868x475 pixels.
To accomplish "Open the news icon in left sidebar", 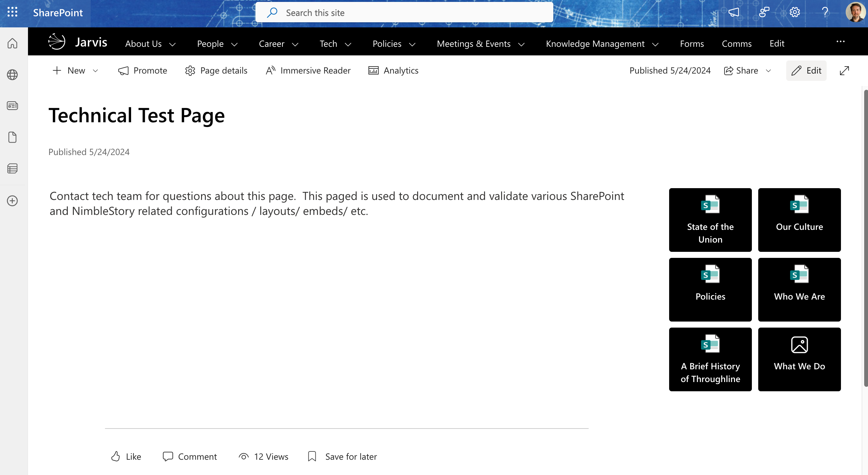I will tap(12, 106).
